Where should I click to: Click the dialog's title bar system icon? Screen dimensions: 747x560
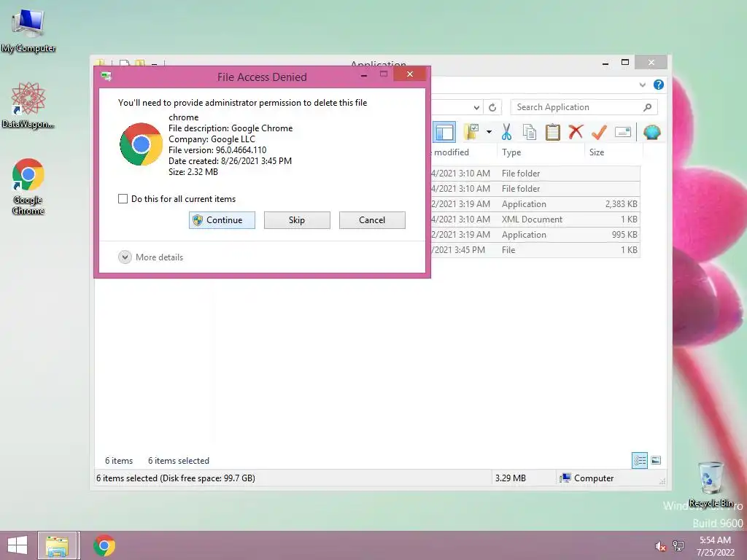coord(107,76)
